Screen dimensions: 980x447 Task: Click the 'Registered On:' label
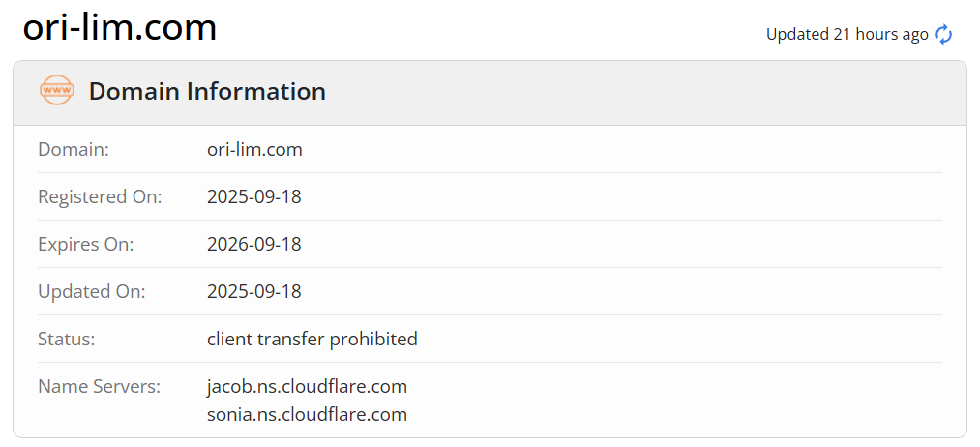coord(100,197)
